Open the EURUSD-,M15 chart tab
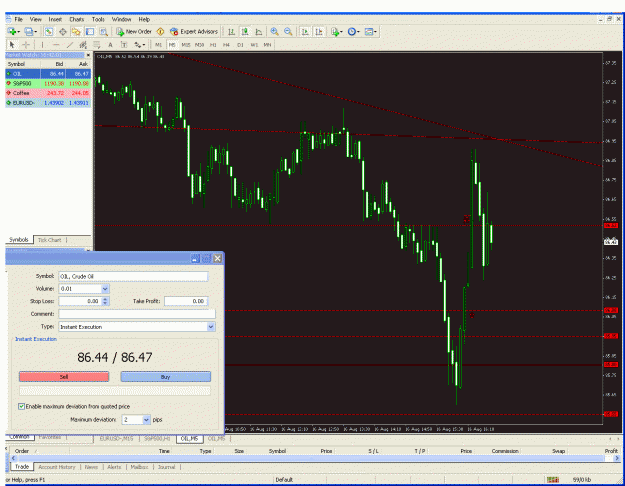Viewport: 625px width, 486px height. coord(116,439)
